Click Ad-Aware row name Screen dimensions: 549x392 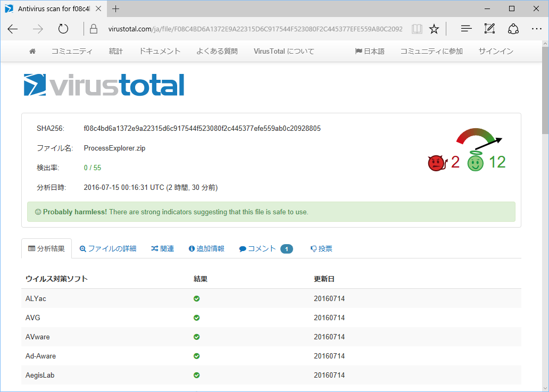tap(40, 356)
